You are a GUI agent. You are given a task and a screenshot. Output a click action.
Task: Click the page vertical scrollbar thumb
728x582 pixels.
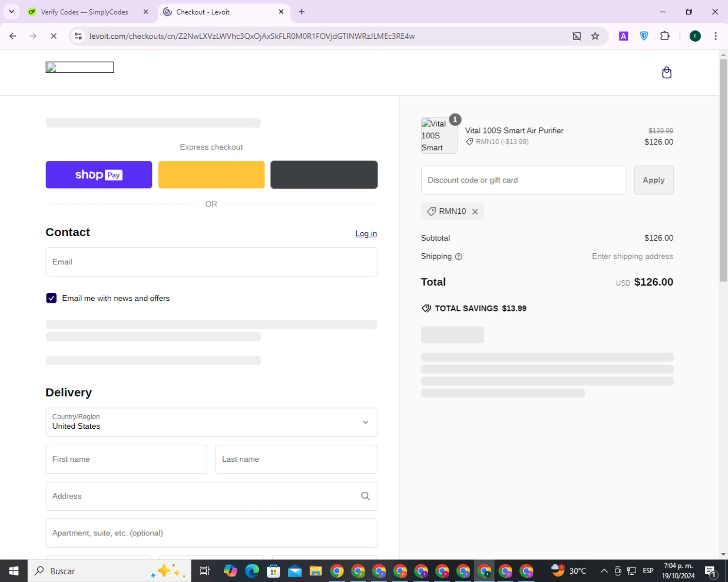(x=723, y=170)
